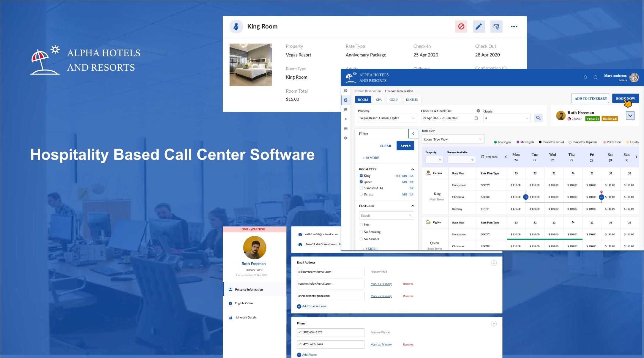This screenshot has height=358, width=644.
Task: Click the red cancel reservation icon
Action: pyautogui.click(x=461, y=27)
